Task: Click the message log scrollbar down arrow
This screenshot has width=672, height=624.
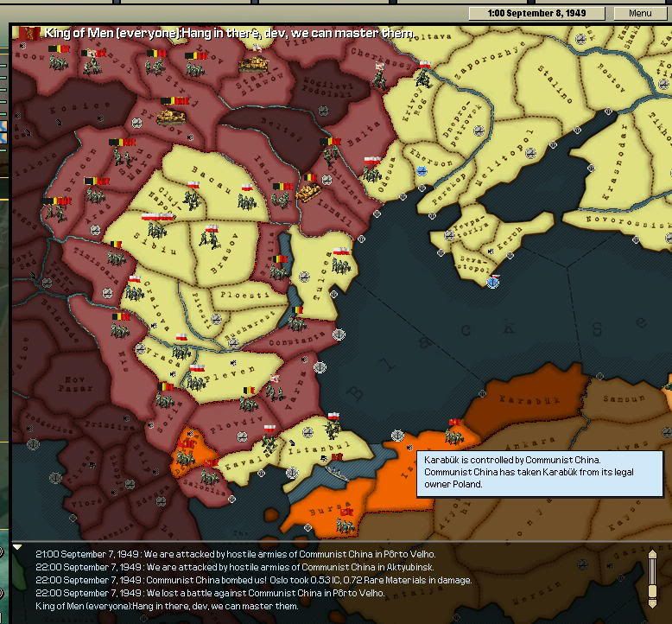Action: [x=652, y=603]
